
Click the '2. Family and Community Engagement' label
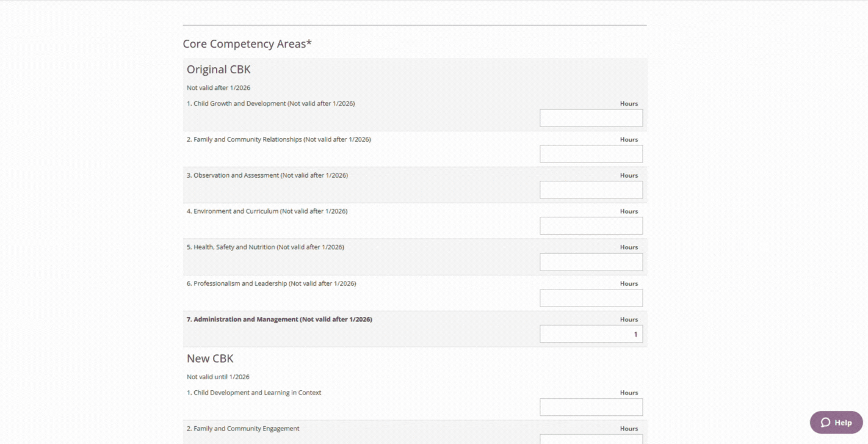click(243, 429)
